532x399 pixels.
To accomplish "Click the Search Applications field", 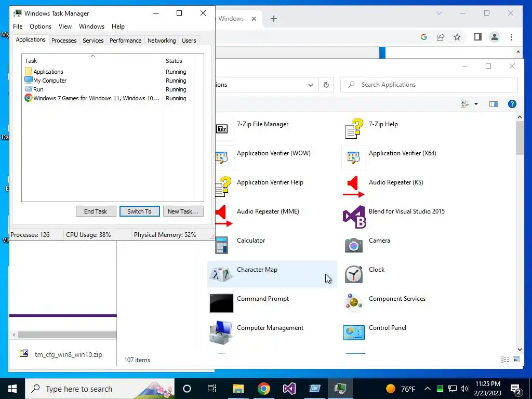I will [429, 85].
